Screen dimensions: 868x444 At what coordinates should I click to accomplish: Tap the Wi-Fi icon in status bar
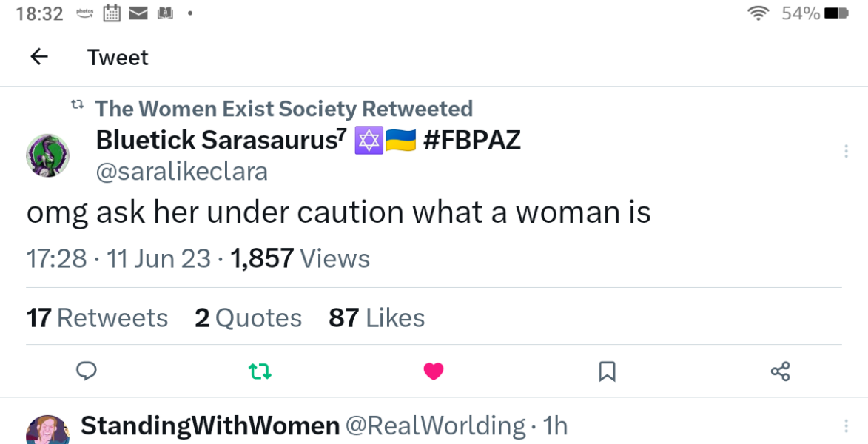(758, 13)
